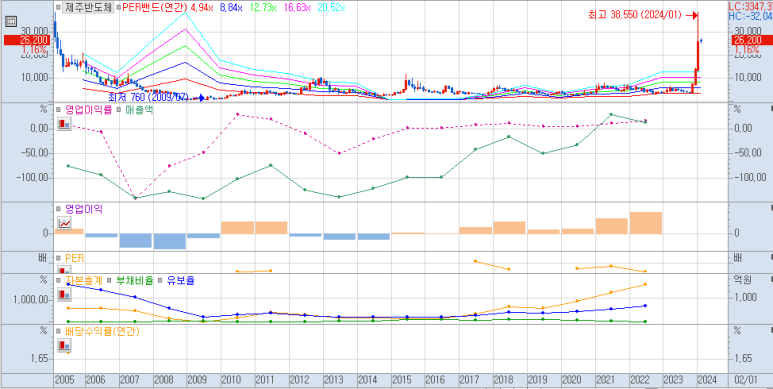Click the 제주반도체 stock name button

88,7
